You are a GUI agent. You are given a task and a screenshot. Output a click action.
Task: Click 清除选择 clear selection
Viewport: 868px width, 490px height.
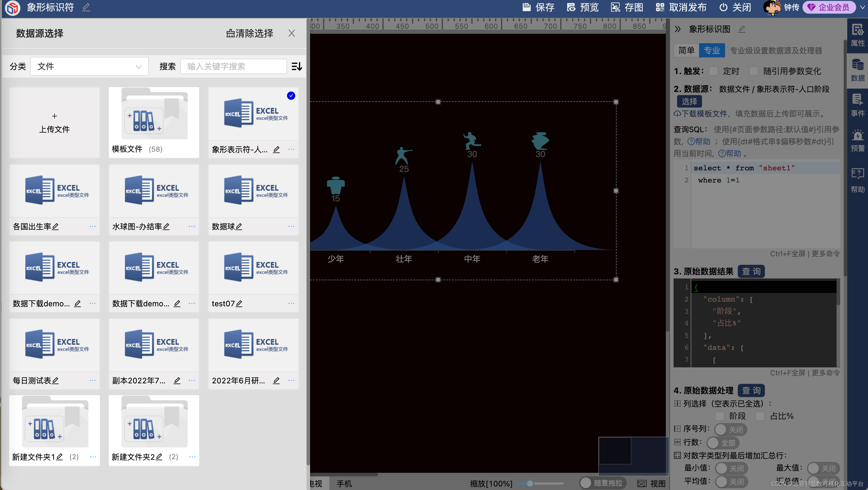point(249,33)
